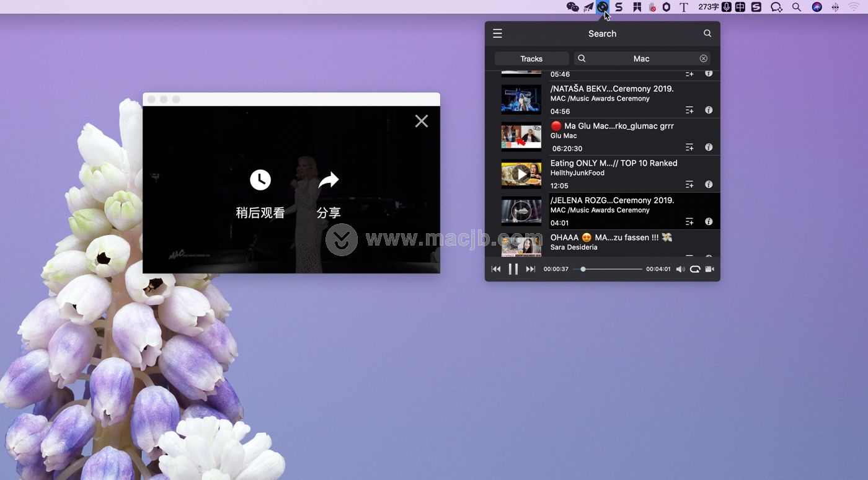Click the 分享 label in video window
This screenshot has width=868, height=480.
tap(329, 213)
